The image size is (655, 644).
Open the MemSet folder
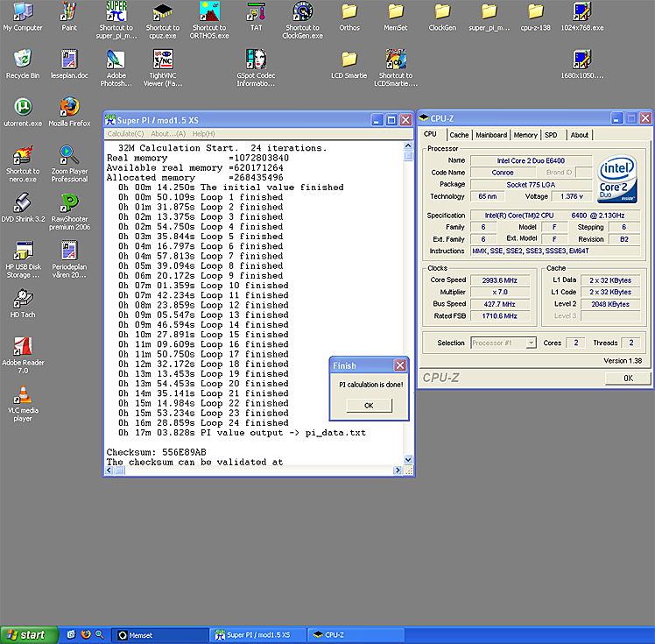pyautogui.click(x=396, y=17)
